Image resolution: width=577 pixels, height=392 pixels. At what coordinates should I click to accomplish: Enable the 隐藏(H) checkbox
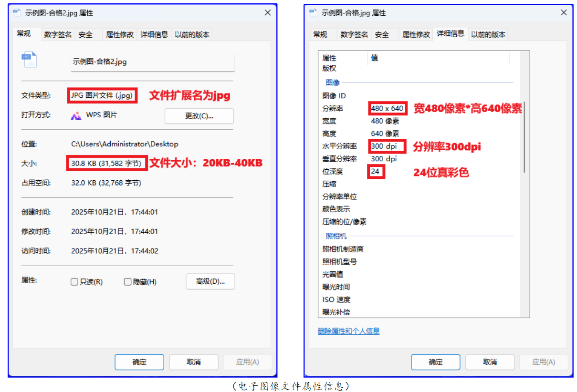[127, 282]
